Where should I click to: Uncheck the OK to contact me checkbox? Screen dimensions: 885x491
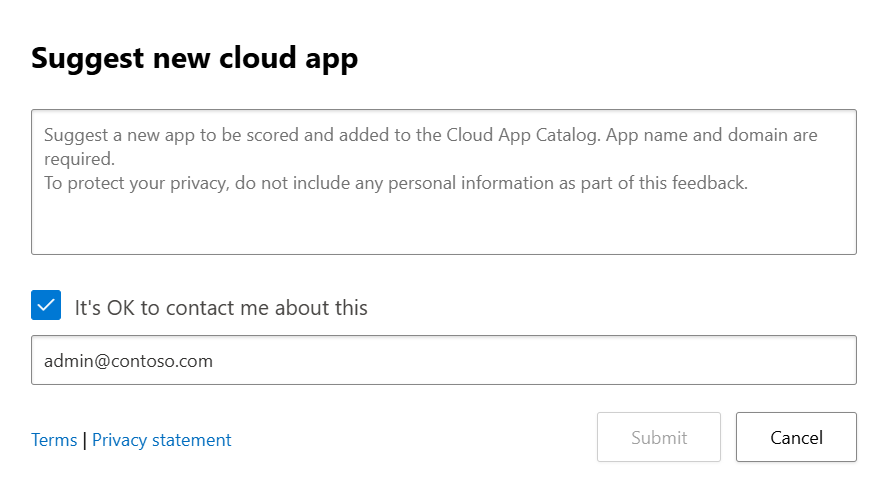pyautogui.click(x=46, y=306)
